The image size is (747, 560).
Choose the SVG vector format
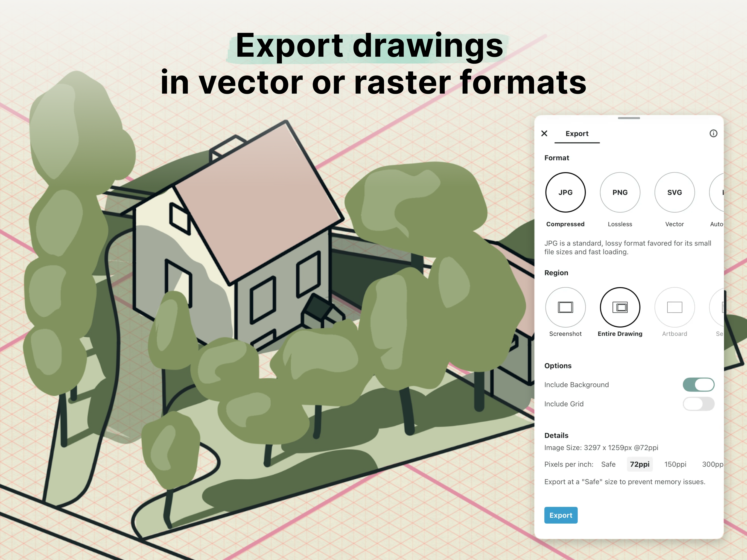[674, 192]
